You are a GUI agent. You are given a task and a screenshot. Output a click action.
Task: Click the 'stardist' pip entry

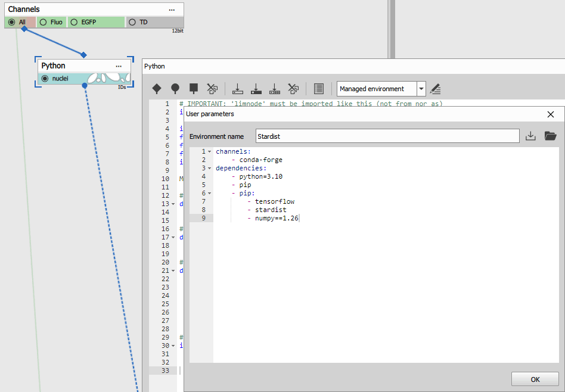pyautogui.click(x=271, y=210)
